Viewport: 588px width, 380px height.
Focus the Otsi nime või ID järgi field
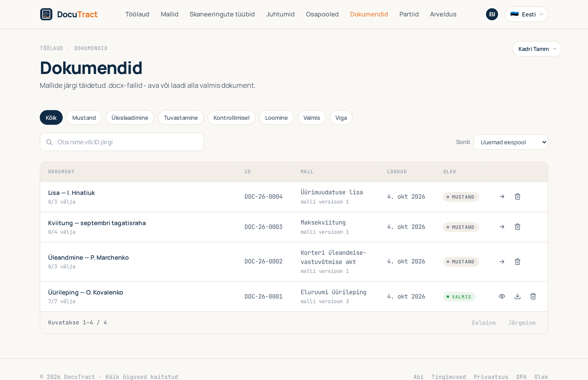pyautogui.click(x=122, y=142)
